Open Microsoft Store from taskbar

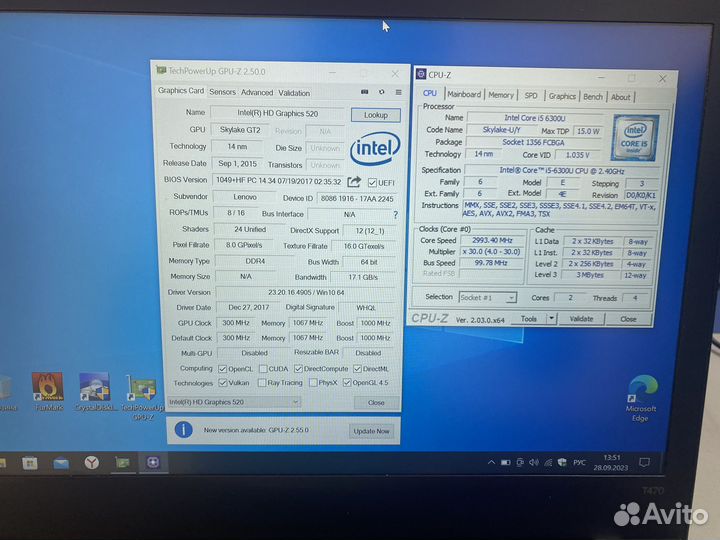coord(30,463)
